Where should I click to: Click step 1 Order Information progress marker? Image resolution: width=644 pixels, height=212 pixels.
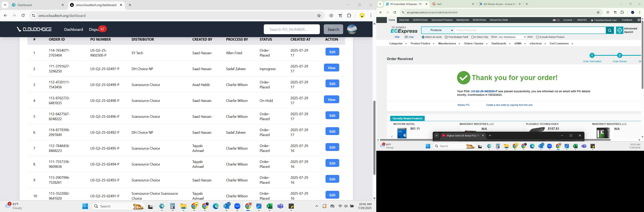(x=592, y=56)
